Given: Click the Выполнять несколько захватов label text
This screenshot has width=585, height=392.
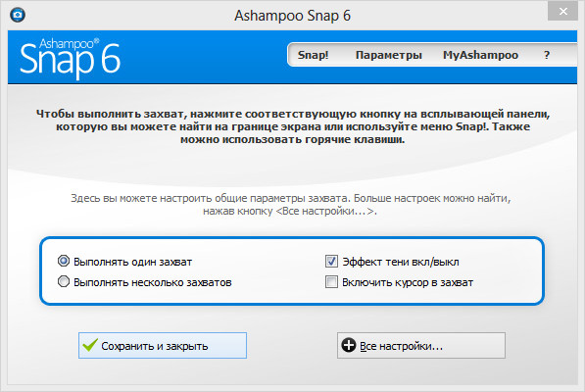Looking at the screenshot, I should [153, 282].
